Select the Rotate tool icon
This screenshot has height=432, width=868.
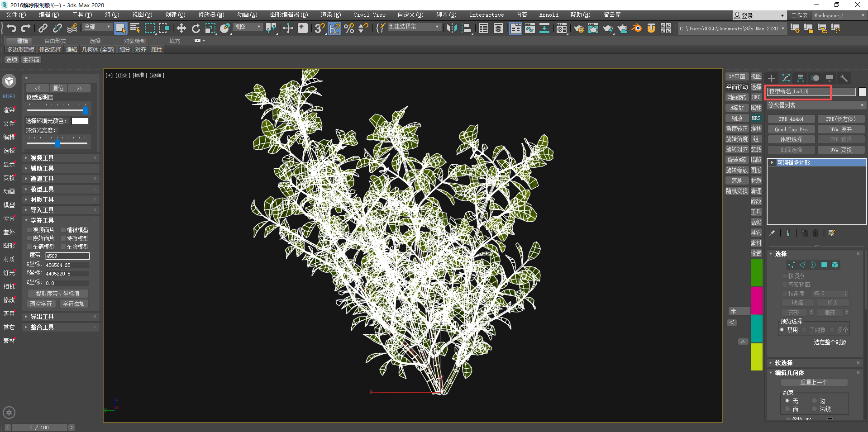196,28
